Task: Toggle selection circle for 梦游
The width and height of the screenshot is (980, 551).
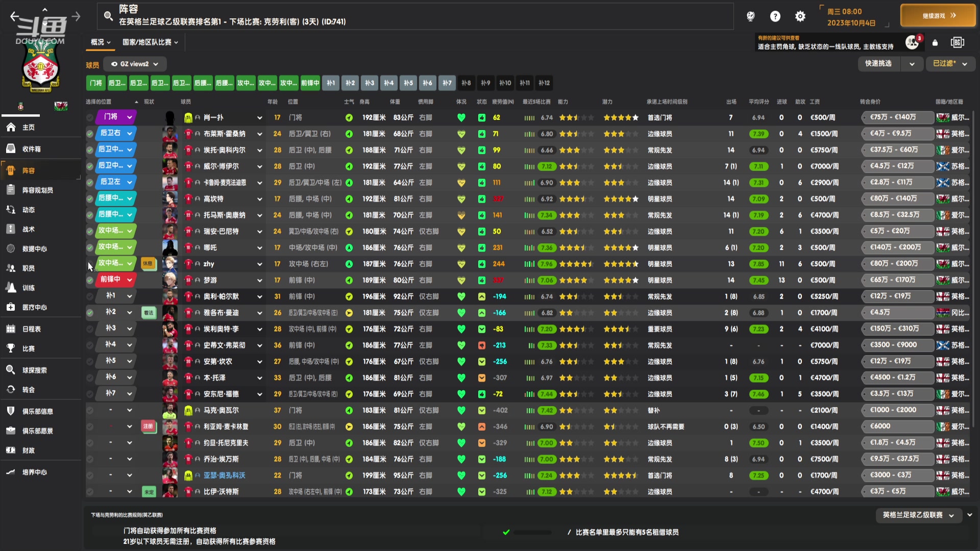Action: [90, 280]
